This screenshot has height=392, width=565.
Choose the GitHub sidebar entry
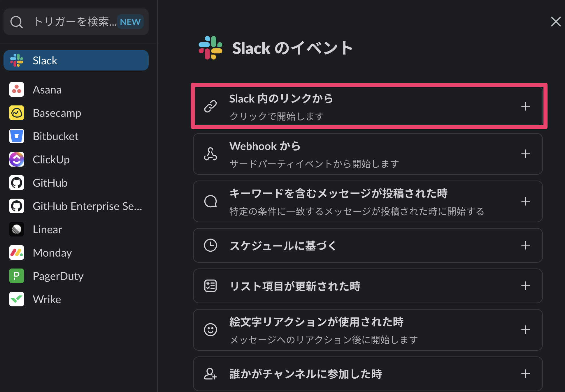[x=50, y=183]
